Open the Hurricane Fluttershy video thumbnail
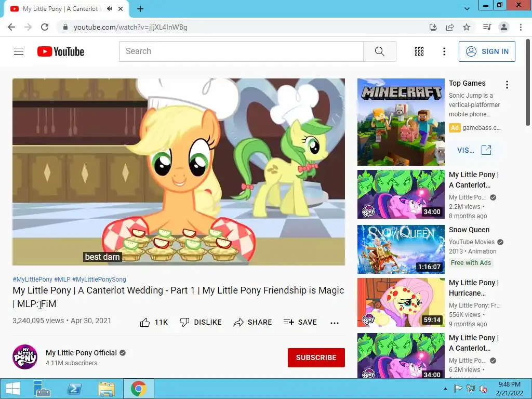This screenshot has width=532, height=399. tap(401, 302)
